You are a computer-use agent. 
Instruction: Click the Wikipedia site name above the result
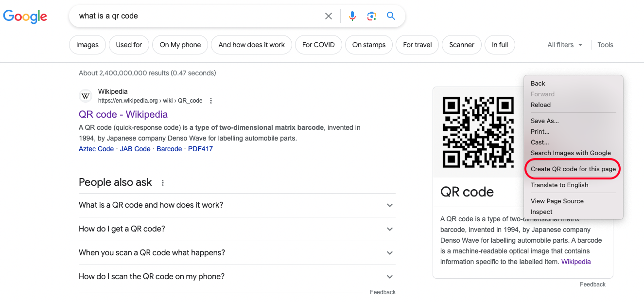(113, 91)
